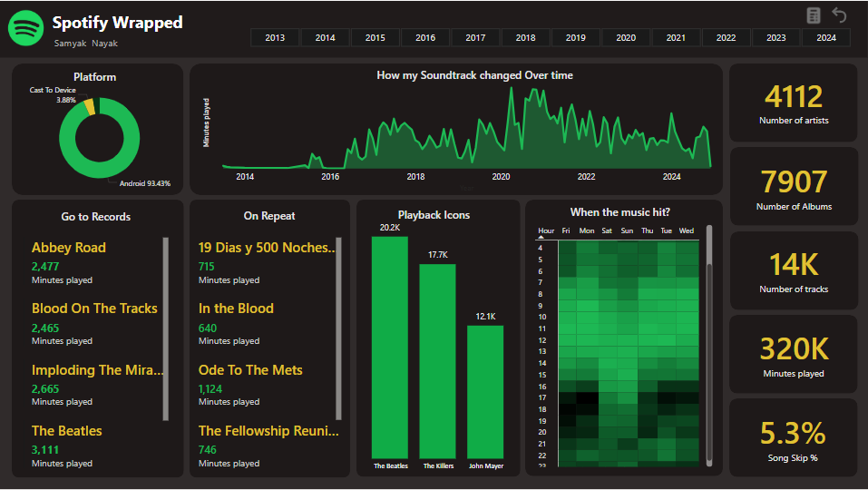This screenshot has width=868, height=490.
Task: Click the 12.1K data label
Action: (485, 316)
